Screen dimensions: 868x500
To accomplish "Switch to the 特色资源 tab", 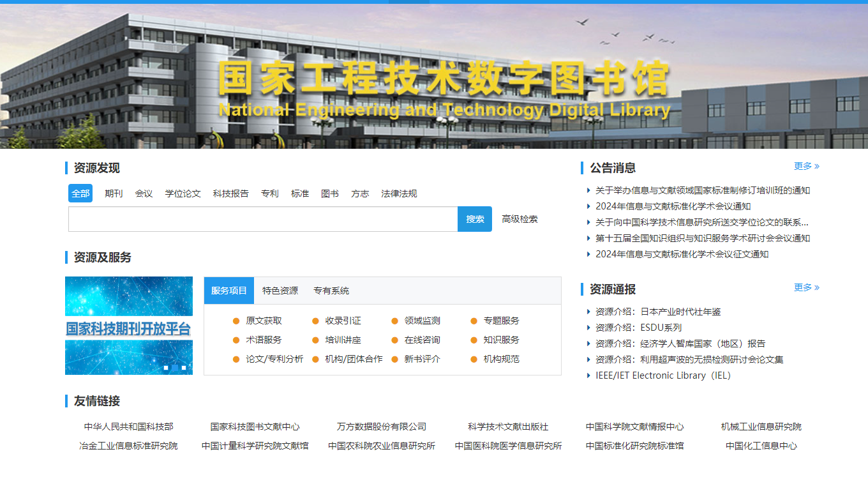I will tap(280, 291).
